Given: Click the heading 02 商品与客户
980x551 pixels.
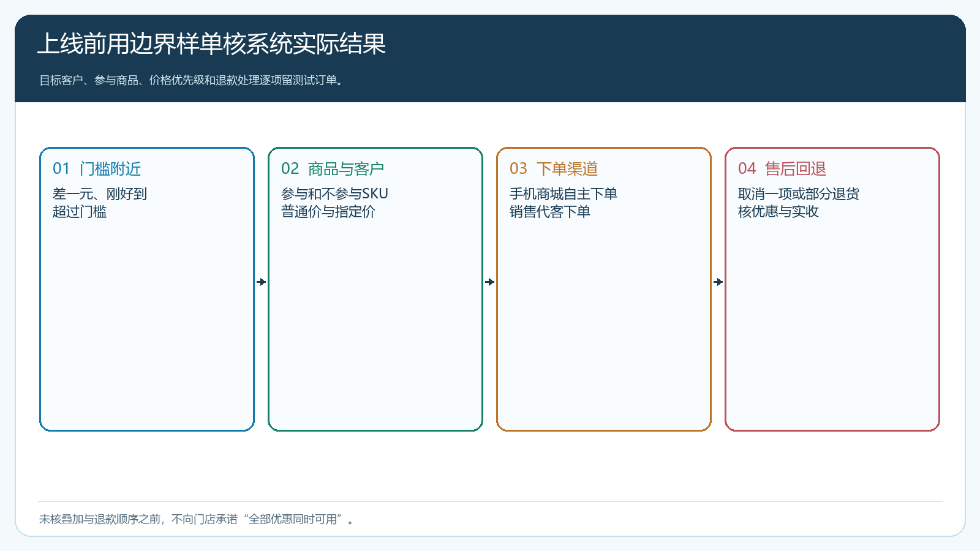Looking at the screenshot, I should pyautogui.click(x=333, y=168).
